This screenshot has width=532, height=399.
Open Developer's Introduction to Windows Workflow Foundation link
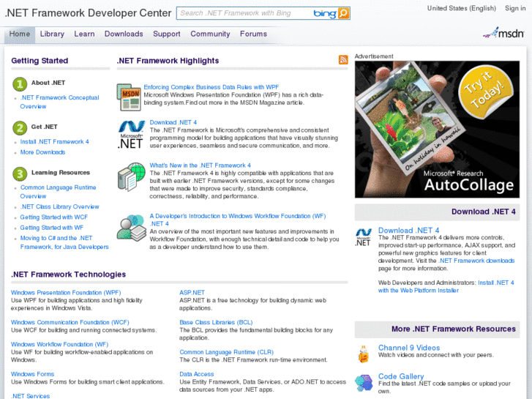tap(238, 220)
